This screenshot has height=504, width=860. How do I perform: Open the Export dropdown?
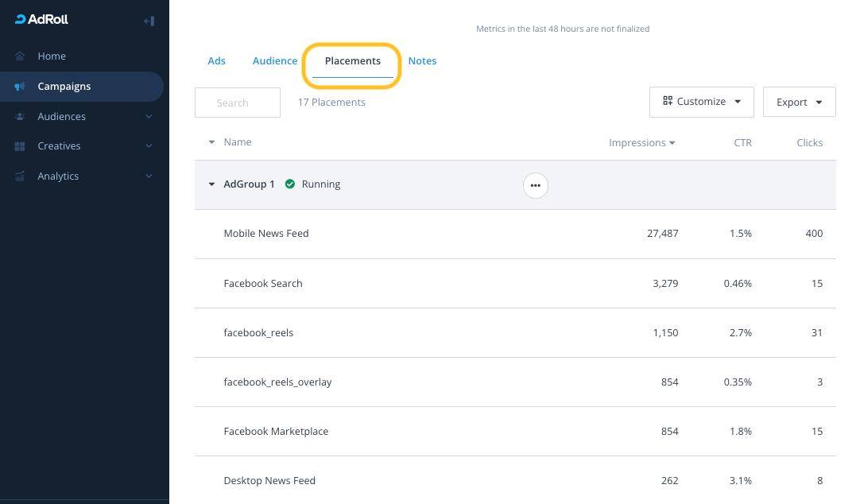(x=799, y=102)
